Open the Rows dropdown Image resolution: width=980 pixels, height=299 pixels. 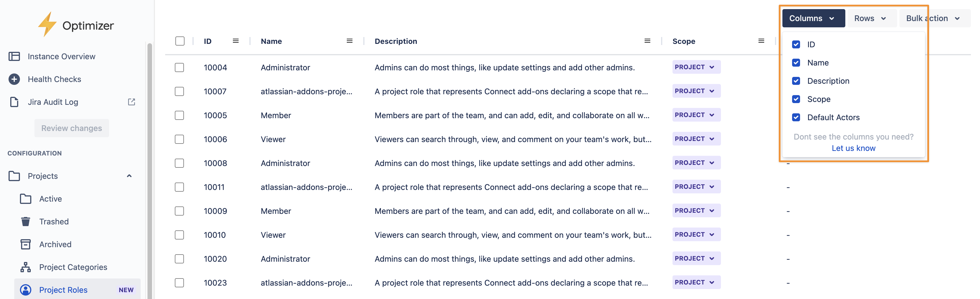coord(870,18)
